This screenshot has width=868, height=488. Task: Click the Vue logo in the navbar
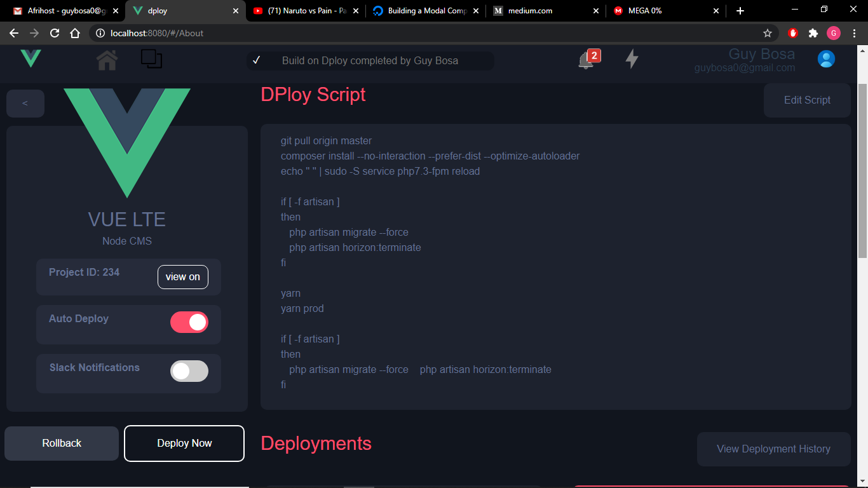tap(31, 59)
